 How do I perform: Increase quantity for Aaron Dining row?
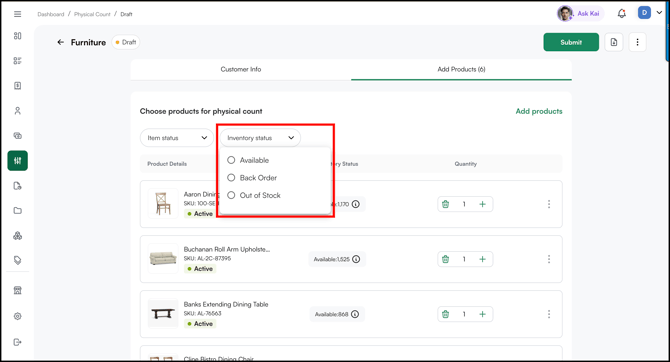click(482, 204)
